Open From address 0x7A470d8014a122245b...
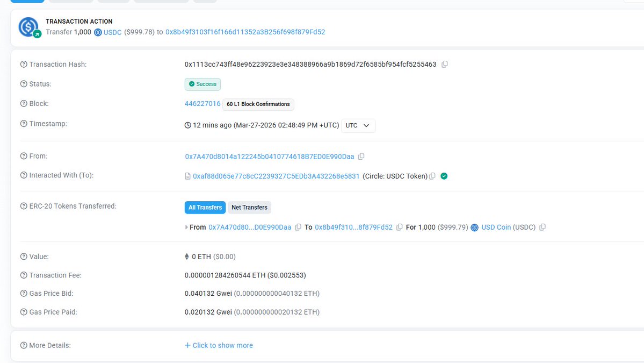The height and width of the screenshot is (363, 644). 270,156
